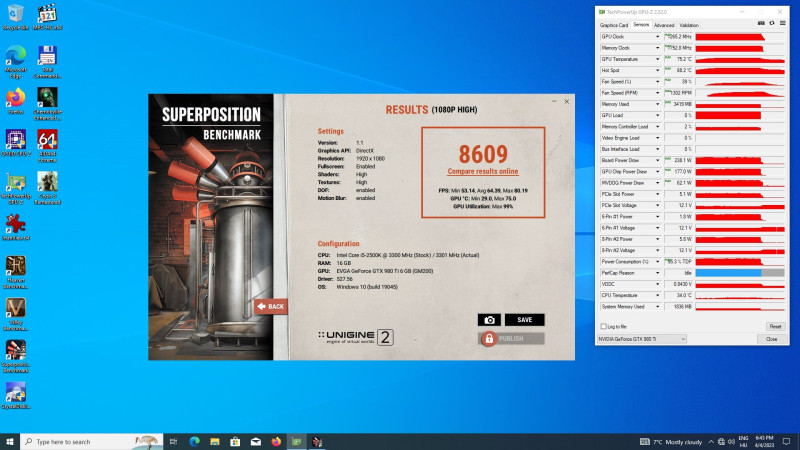Expand the CPU Temperature sensor dropdown
The height and width of the screenshot is (450, 800).
[657, 295]
